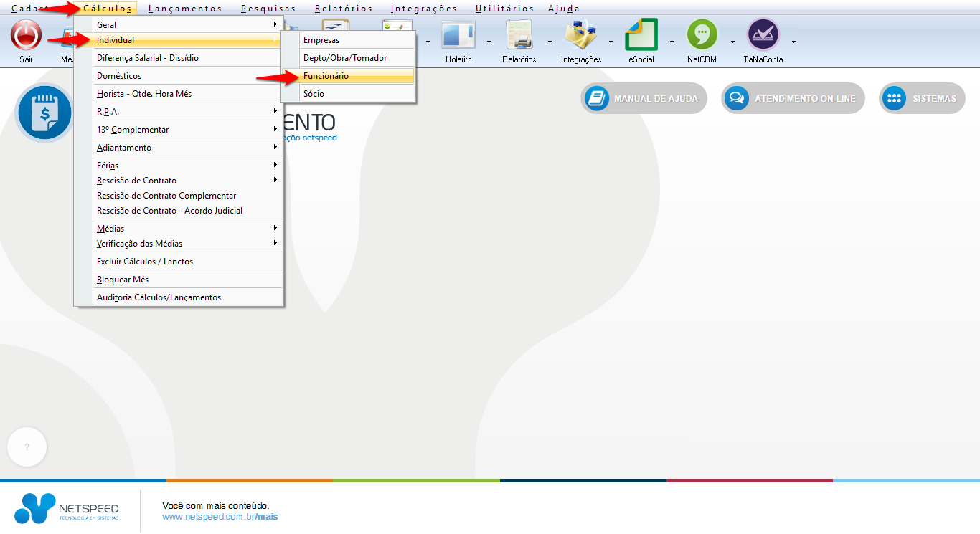Click the MANUAL DE AJUDA button

click(644, 99)
